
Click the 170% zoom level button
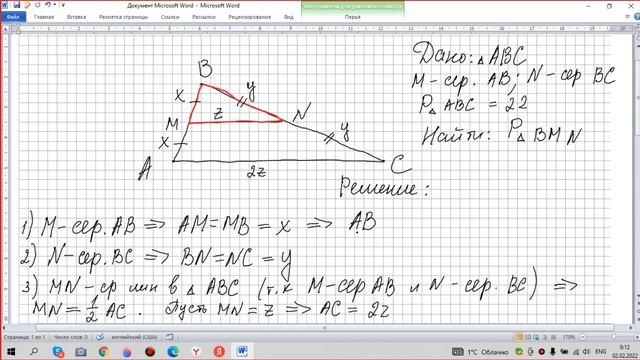pos(569,337)
